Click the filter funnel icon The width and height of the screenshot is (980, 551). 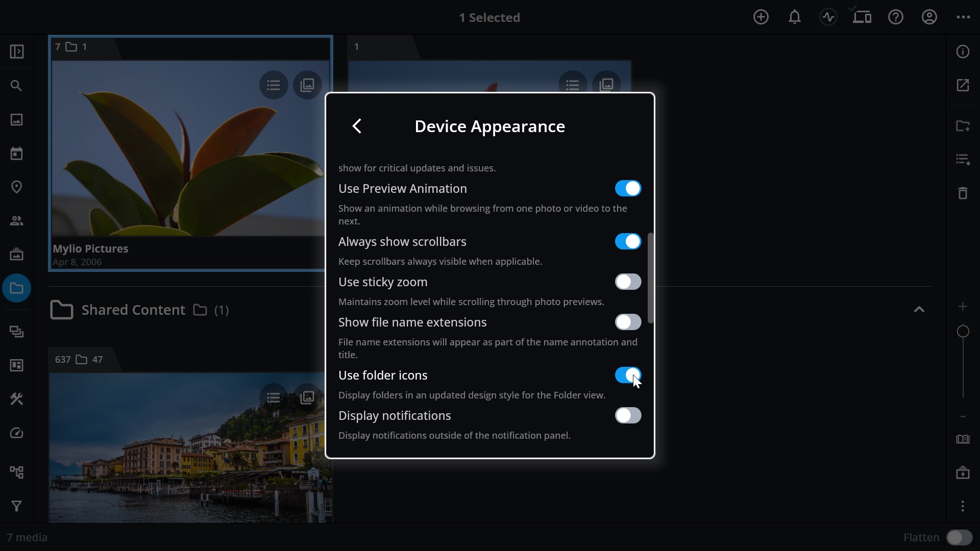click(x=16, y=506)
